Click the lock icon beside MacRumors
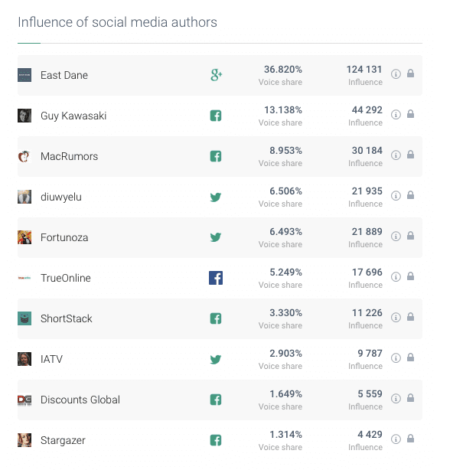The width and height of the screenshot is (476, 470). point(410,155)
